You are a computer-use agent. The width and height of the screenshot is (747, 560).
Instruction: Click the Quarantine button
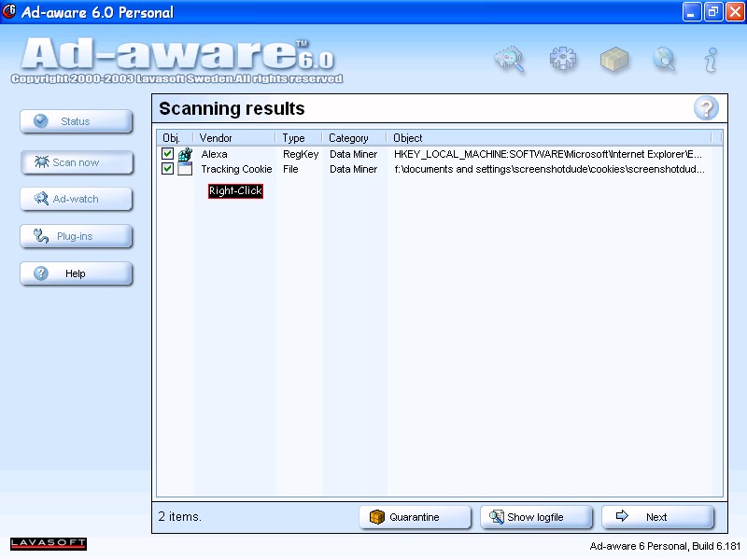pyautogui.click(x=415, y=517)
